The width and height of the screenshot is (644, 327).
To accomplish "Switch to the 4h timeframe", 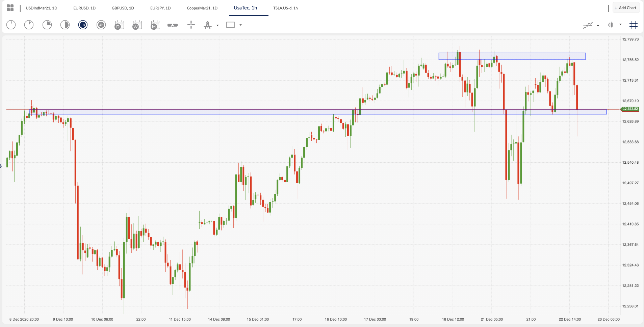I will [101, 25].
